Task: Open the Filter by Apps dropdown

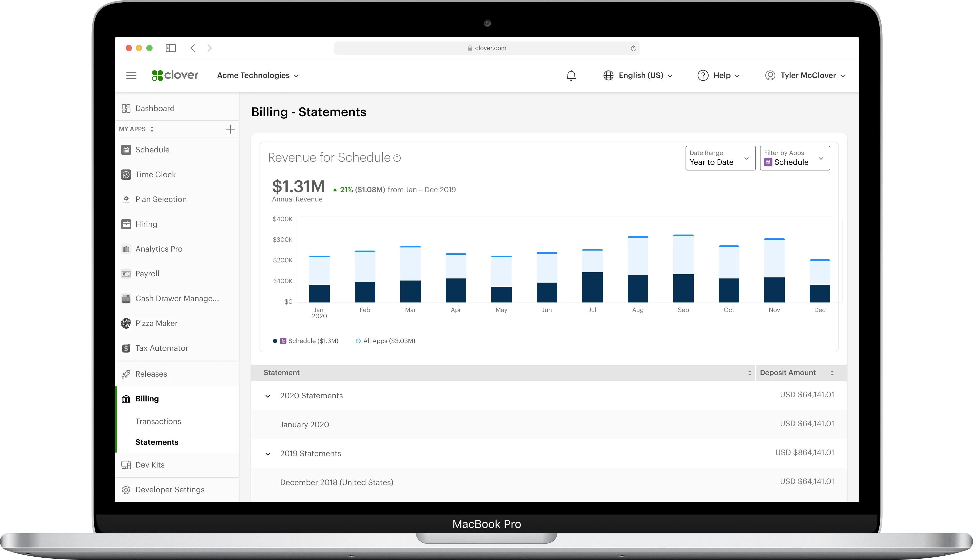Action: pyautogui.click(x=794, y=158)
